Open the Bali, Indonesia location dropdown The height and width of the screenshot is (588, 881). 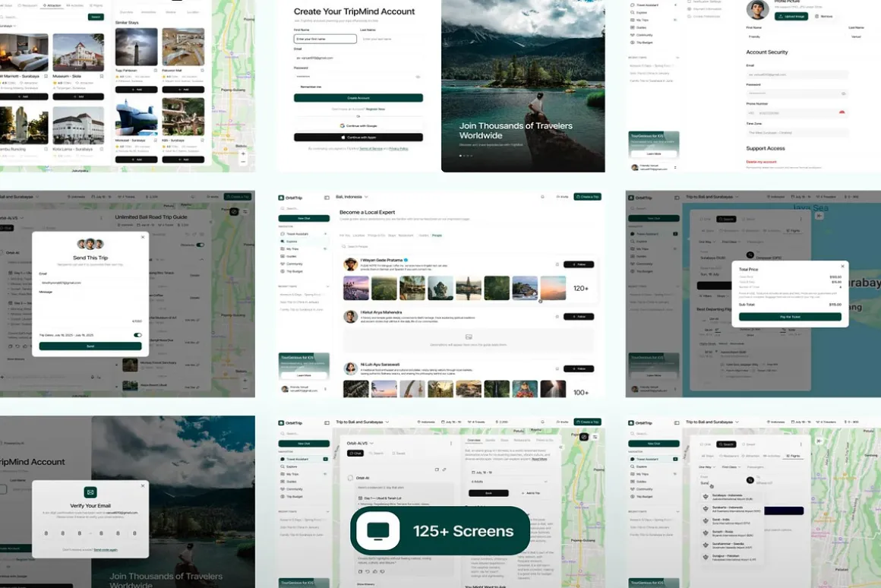352,197
